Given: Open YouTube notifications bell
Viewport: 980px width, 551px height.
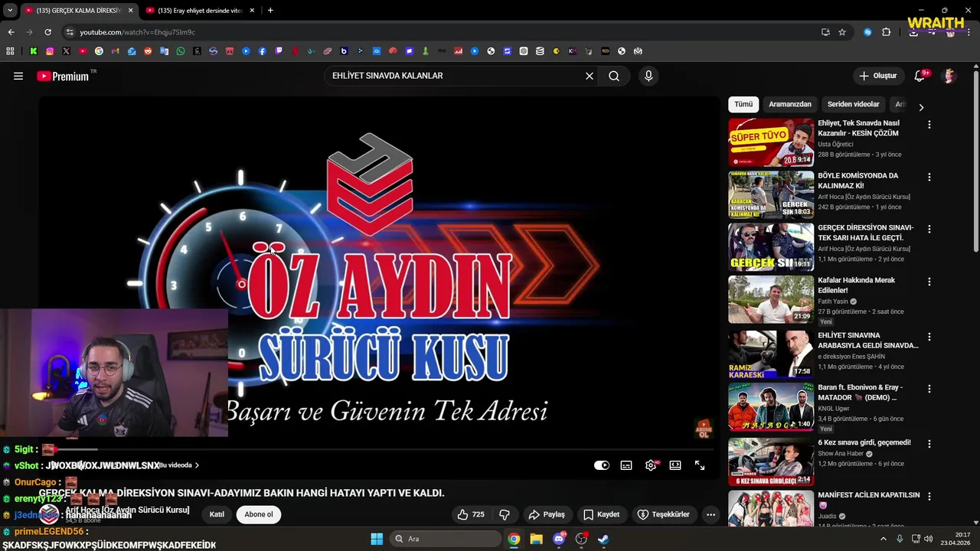Looking at the screenshot, I should coord(920,76).
